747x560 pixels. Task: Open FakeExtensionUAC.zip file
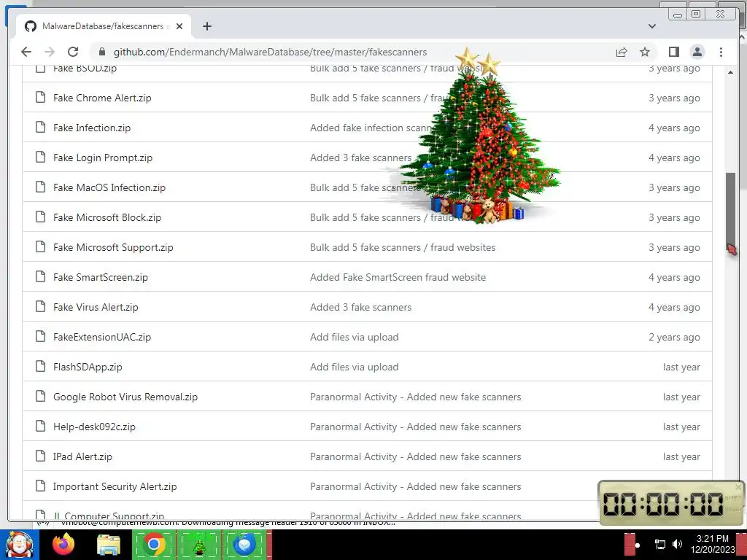[x=102, y=337]
